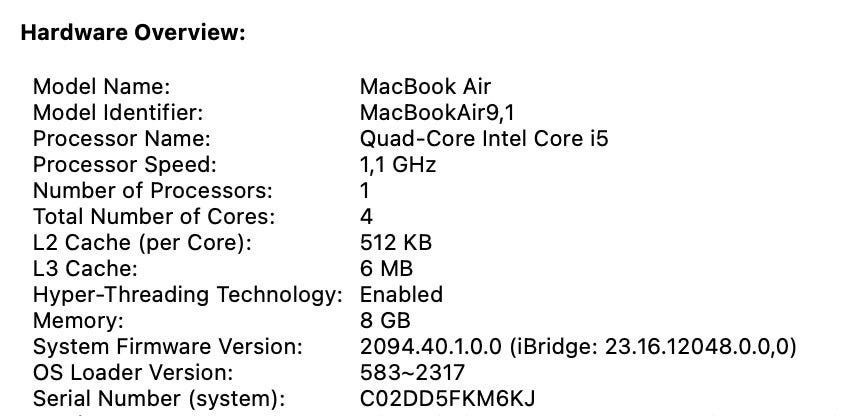Viewport: 862px width, 416px height.
Task: Select the Quad-Core Intel Core i5 text
Action: point(483,139)
